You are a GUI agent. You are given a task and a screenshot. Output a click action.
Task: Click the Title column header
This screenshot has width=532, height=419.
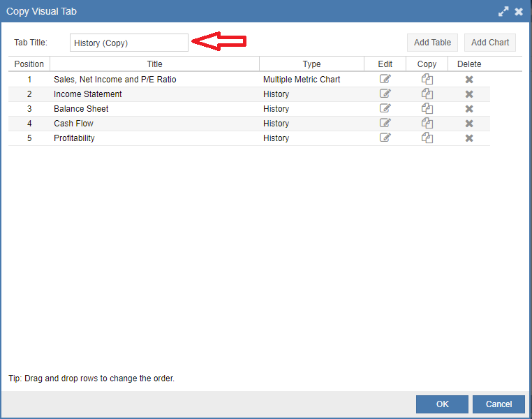pos(155,64)
